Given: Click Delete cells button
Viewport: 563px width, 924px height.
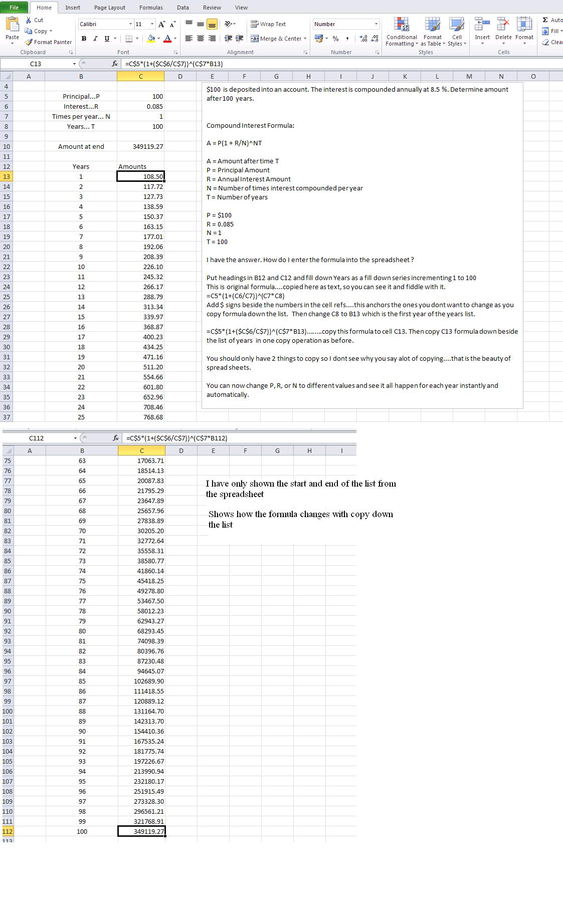Looking at the screenshot, I should 503,30.
